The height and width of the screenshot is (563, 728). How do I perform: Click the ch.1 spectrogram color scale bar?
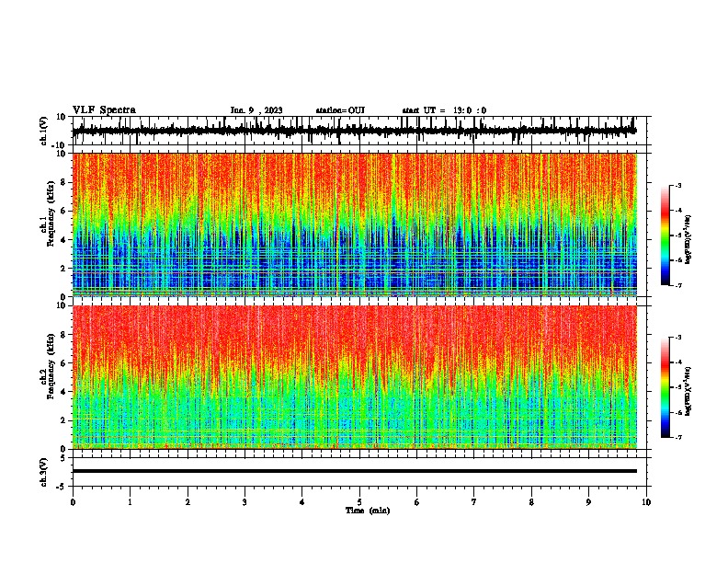click(x=665, y=236)
